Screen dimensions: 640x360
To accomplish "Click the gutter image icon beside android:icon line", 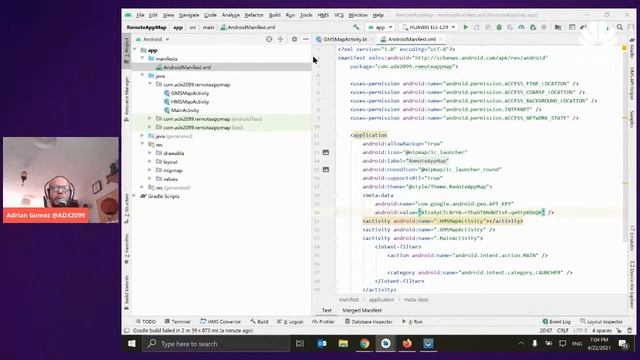I will [x=326, y=152].
